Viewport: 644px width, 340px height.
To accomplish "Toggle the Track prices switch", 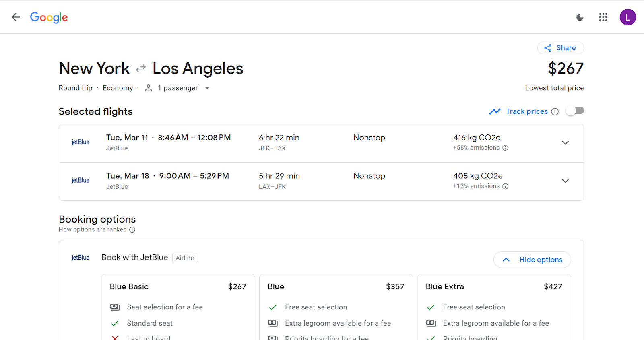I will coord(575,111).
